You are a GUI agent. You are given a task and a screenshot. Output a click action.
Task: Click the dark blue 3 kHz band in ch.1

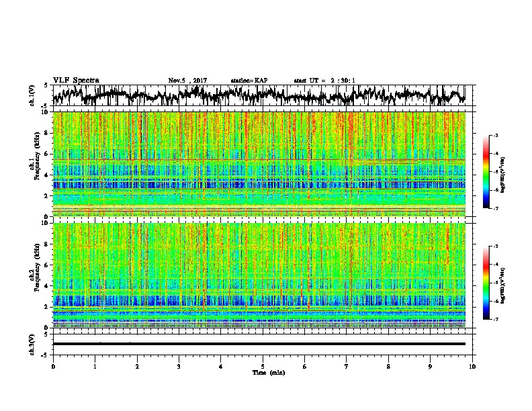(x=259, y=185)
